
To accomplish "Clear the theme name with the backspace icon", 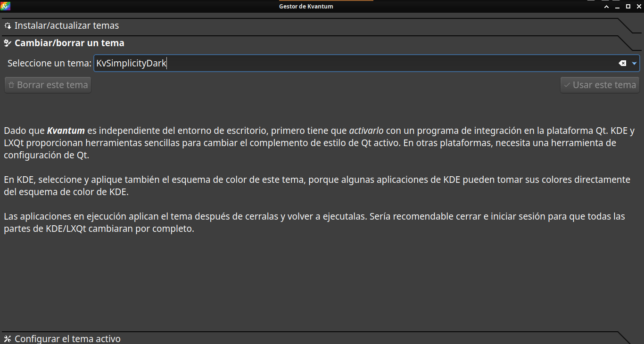I will [622, 63].
